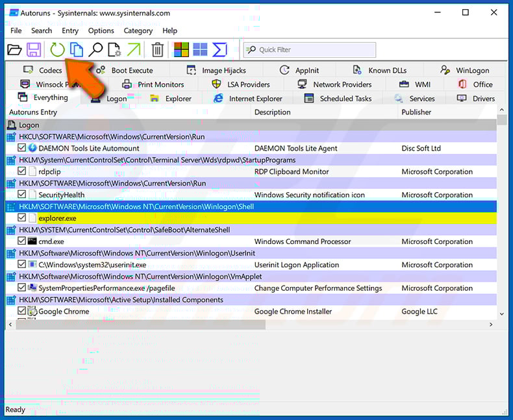The image size is (513, 420).
Task: Switch to the Codecs tab
Action: coord(42,70)
